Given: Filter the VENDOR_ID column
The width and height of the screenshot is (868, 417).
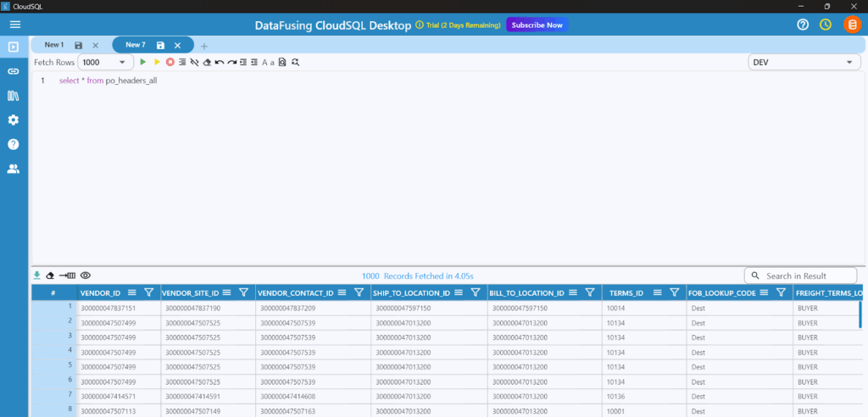Looking at the screenshot, I should point(148,292).
